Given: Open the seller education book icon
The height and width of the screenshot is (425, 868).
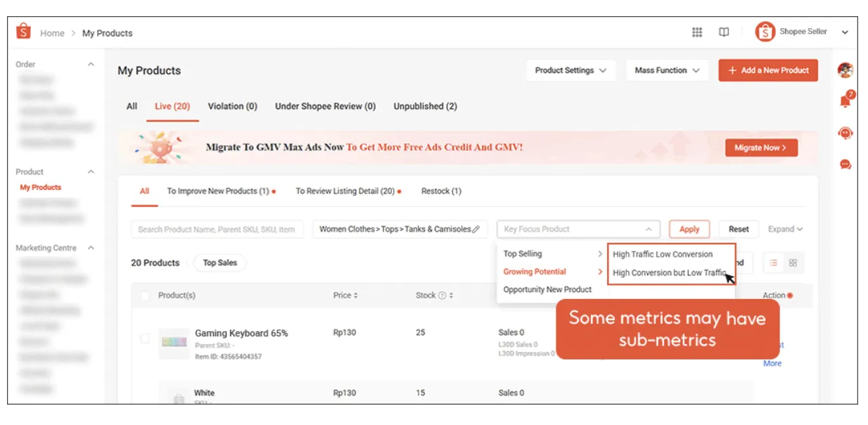Looking at the screenshot, I should point(723,32).
